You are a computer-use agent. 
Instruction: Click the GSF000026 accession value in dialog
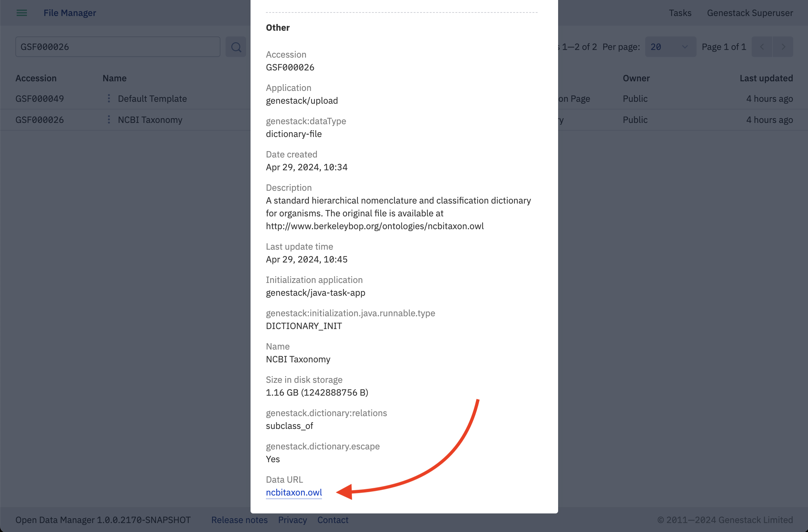click(x=290, y=67)
